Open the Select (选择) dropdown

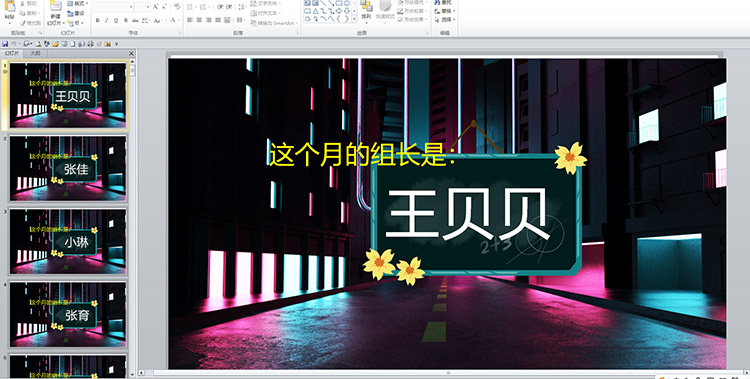(445, 20)
